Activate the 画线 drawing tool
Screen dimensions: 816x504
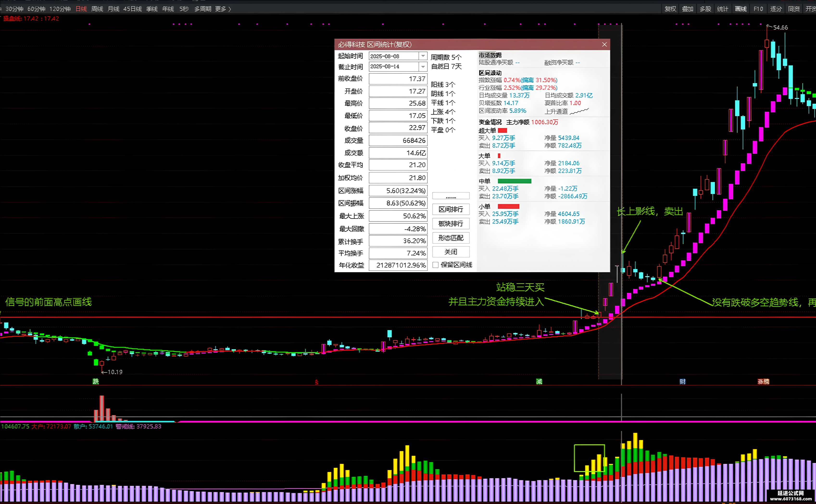point(741,9)
